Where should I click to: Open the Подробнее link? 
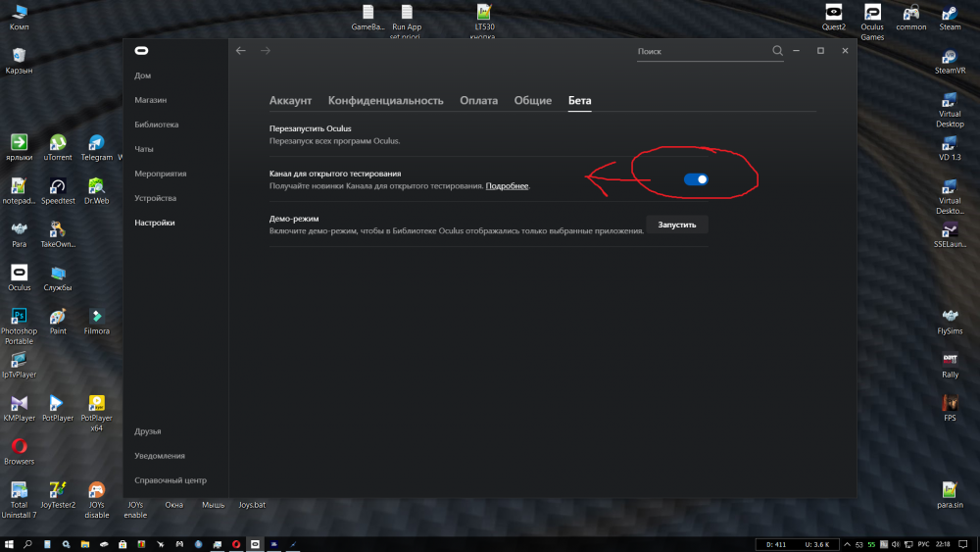pyautogui.click(x=507, y=185)
